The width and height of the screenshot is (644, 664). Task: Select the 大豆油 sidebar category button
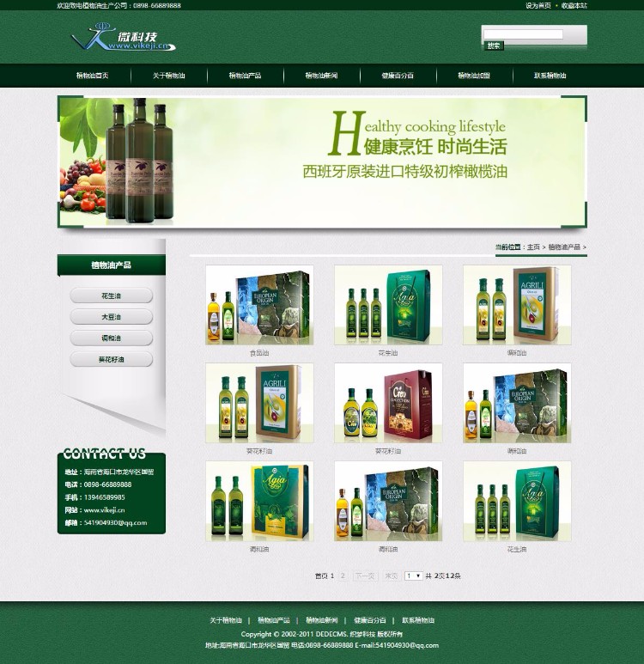click(112, 317)
